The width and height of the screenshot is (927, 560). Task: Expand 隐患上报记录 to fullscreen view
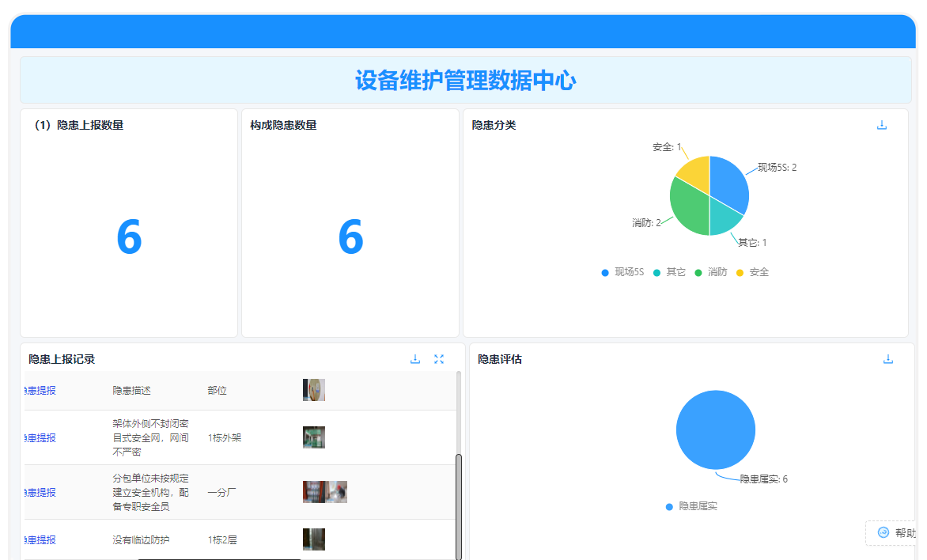pyautogui.click(x=439, y=358)
